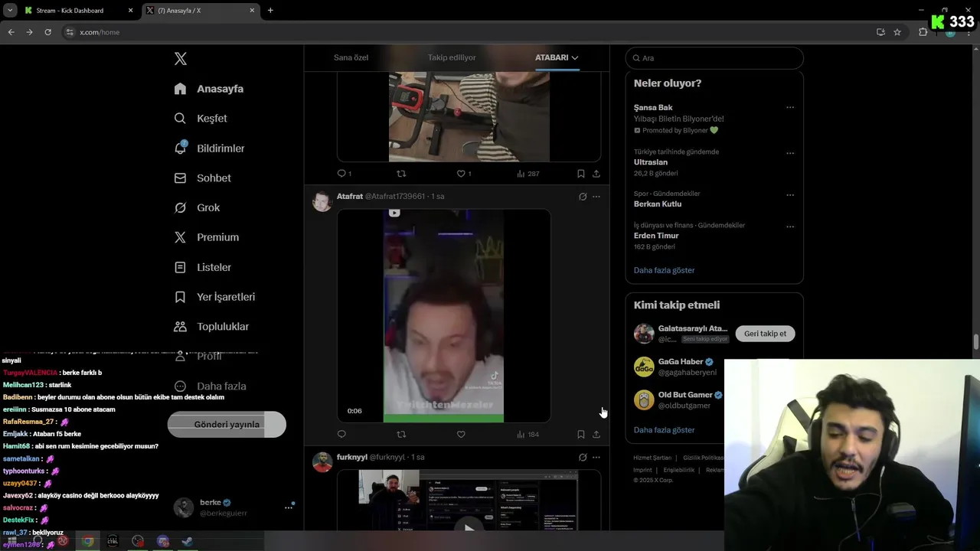This screenshot has height=551, width=980.
Task: Share the top post with 287 views
Action: tap(596, 174)
